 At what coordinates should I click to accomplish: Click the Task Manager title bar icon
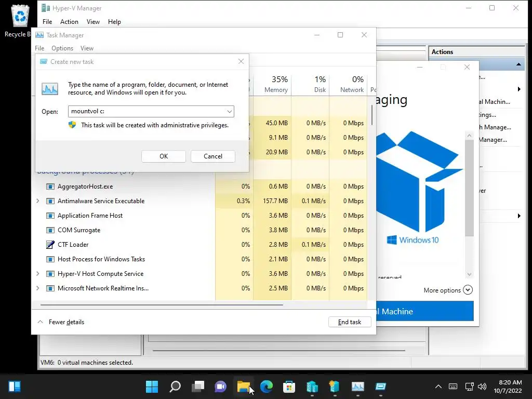pyautogui.click(x=39, y=35)
